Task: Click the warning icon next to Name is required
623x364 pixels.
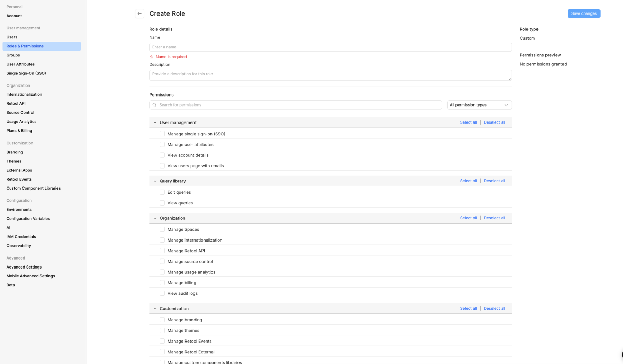Action: tap(151, 57)
